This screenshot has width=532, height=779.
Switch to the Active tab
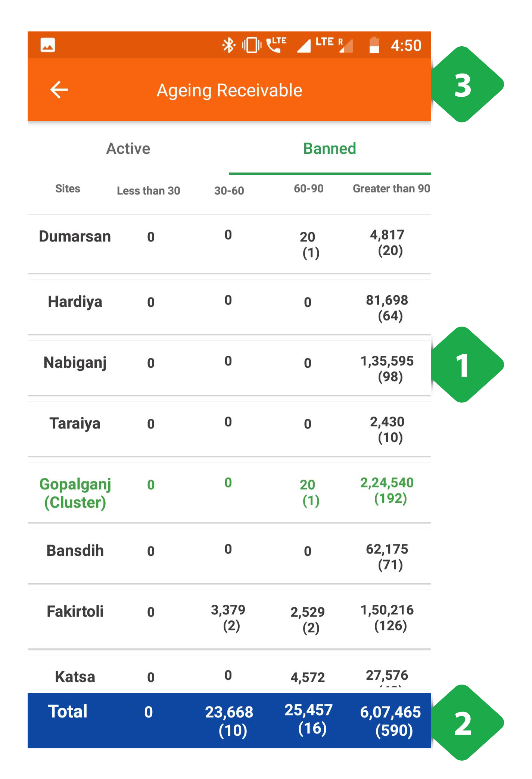point(128,149)
